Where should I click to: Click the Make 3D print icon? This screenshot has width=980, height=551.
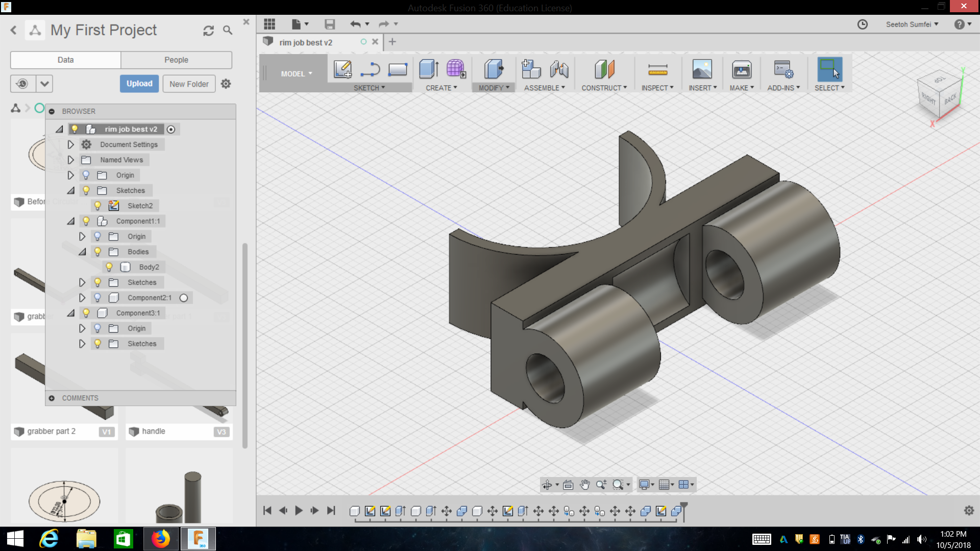click(741, 69)
